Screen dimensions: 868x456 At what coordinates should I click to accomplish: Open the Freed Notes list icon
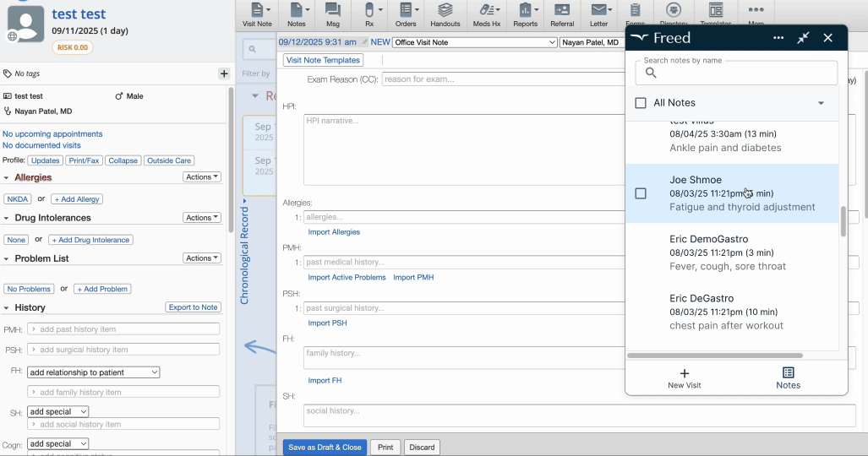tap(789, 372)
